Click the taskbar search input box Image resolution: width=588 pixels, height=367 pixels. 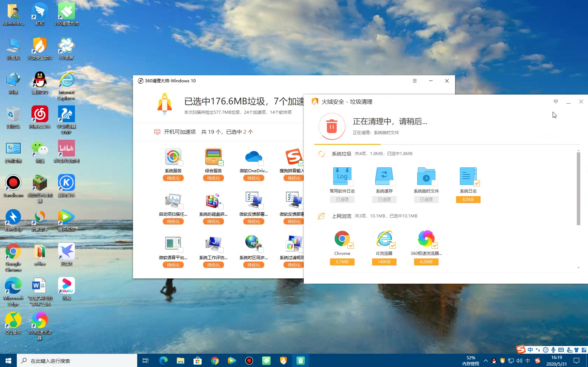77,360
